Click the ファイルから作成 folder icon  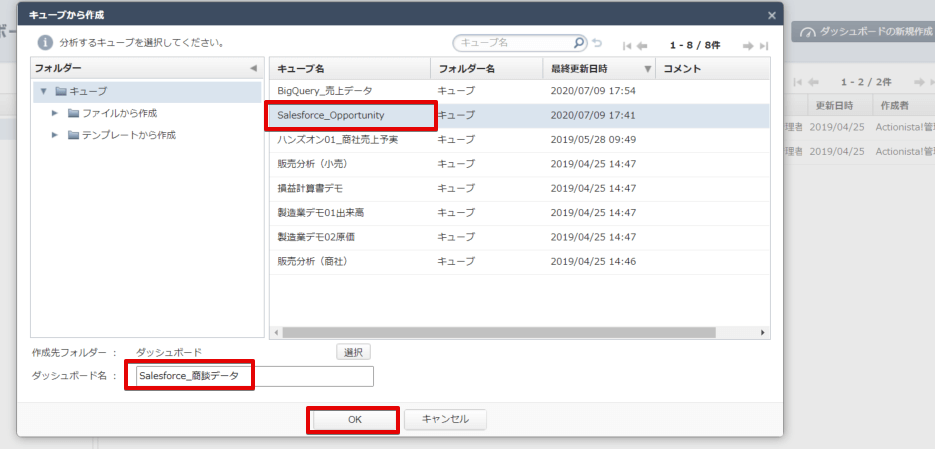[73, 113]
